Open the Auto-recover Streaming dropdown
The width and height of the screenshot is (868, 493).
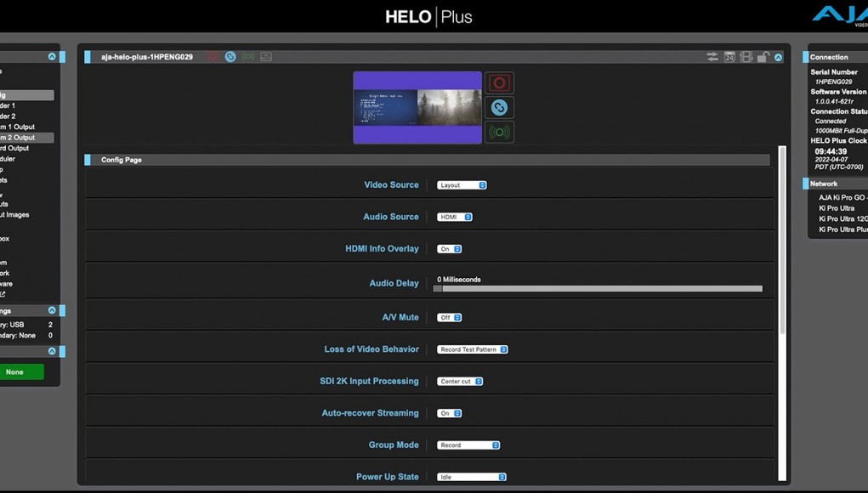tap(449, 413)
